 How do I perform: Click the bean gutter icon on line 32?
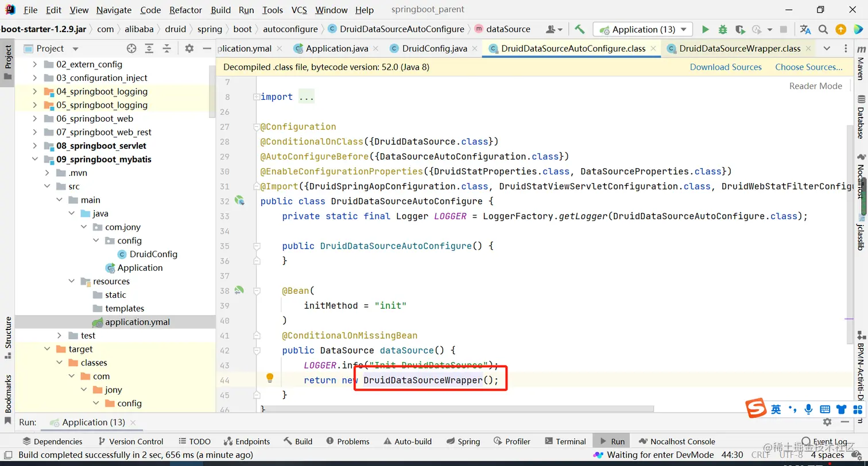239,200
